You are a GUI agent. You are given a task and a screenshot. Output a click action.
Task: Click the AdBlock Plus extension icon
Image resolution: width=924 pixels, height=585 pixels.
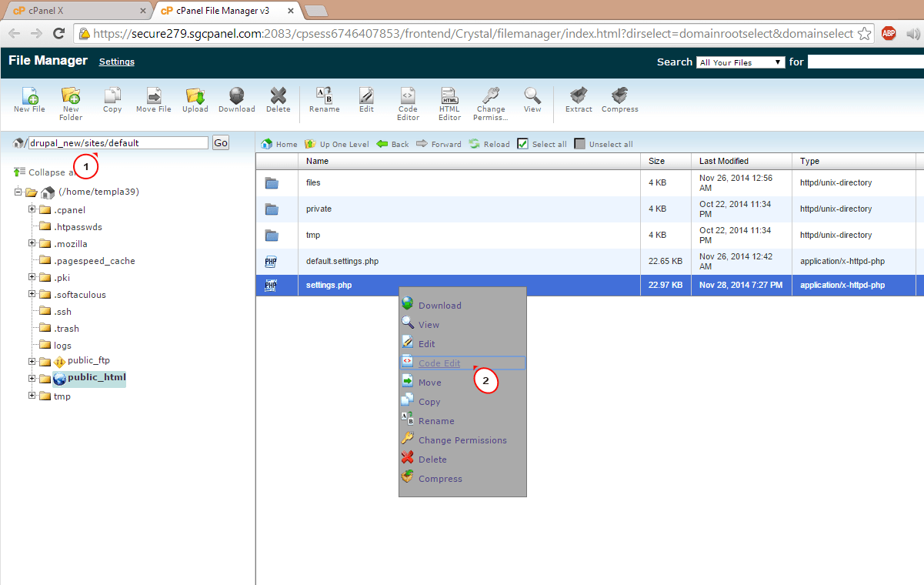pos(889,33)
